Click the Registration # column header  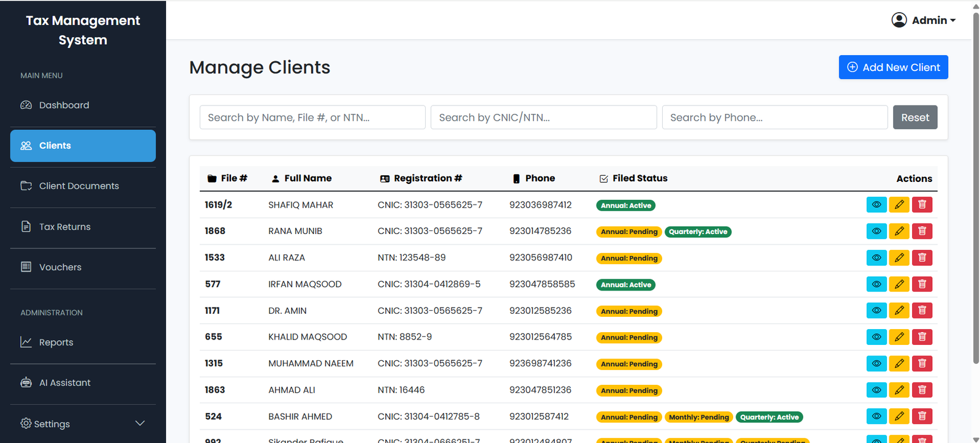click(421, 178)
